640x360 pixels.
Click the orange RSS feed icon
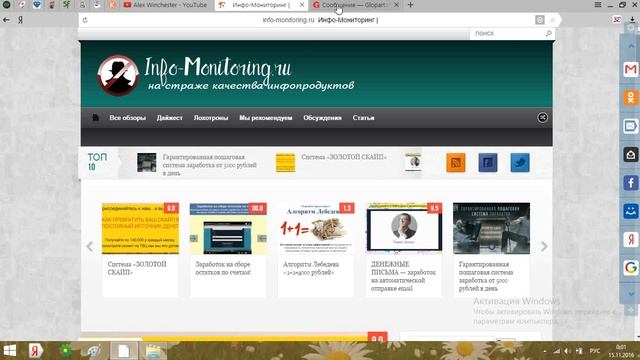pos(456,162)
